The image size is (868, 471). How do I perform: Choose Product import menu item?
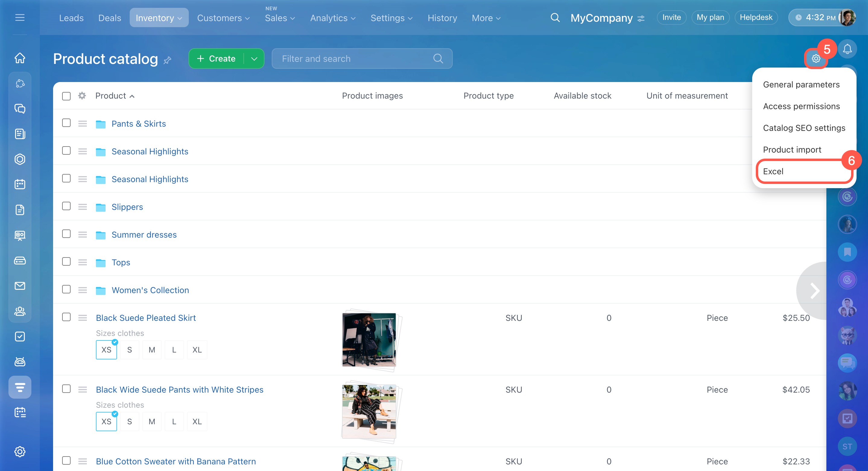coord(792,150)
